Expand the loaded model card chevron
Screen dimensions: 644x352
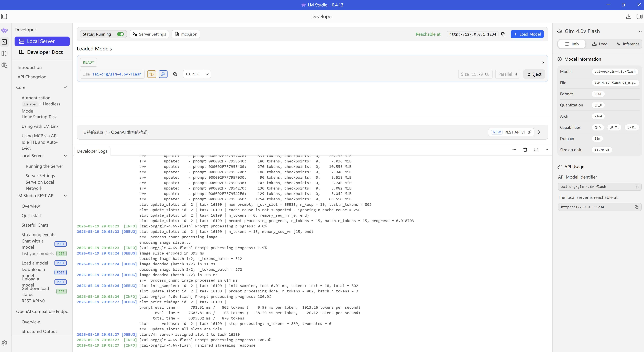(543, 62)
